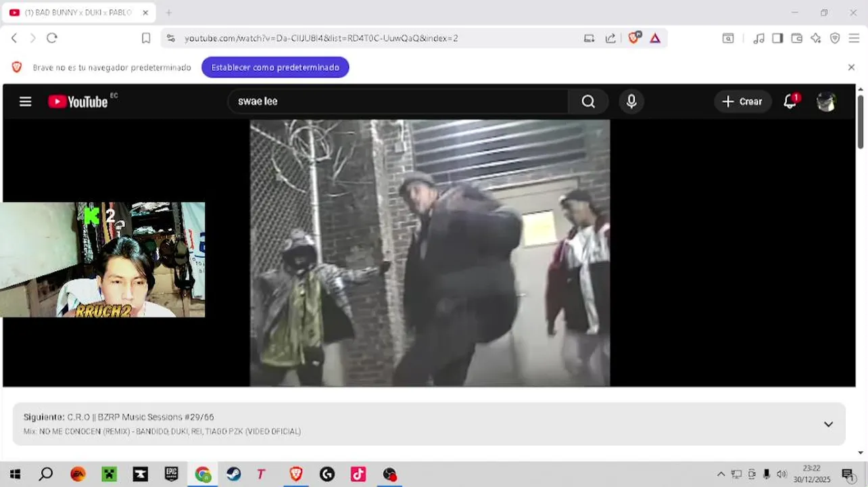Open the Brave playlist music note icon

tap(758, 39)
